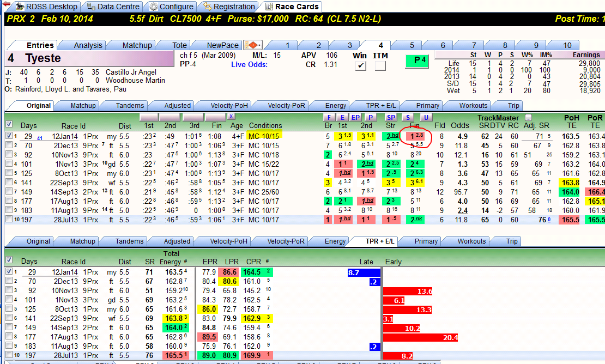Click the Registration arrows icon
605x364 pixels.
coord(208,7)
